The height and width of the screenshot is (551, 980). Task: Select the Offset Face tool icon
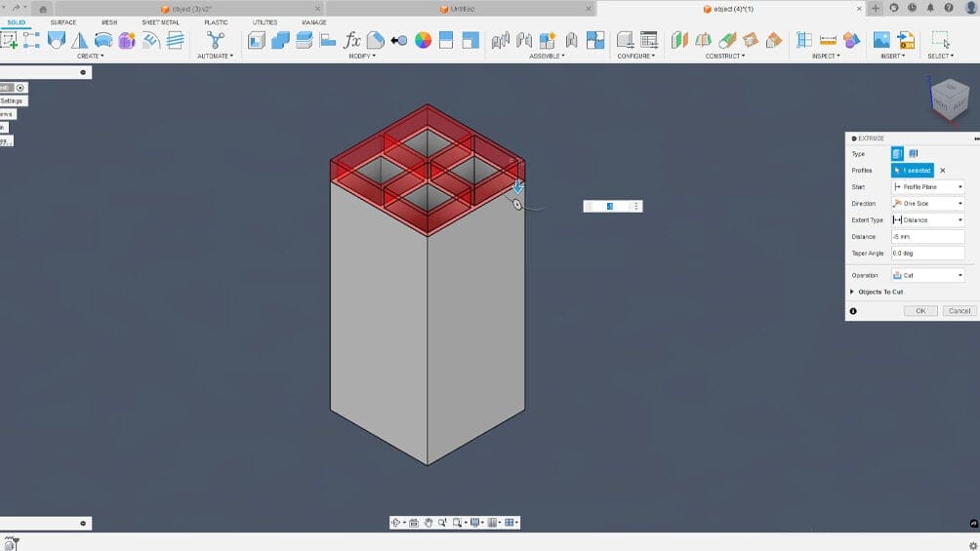click(304, 40)
